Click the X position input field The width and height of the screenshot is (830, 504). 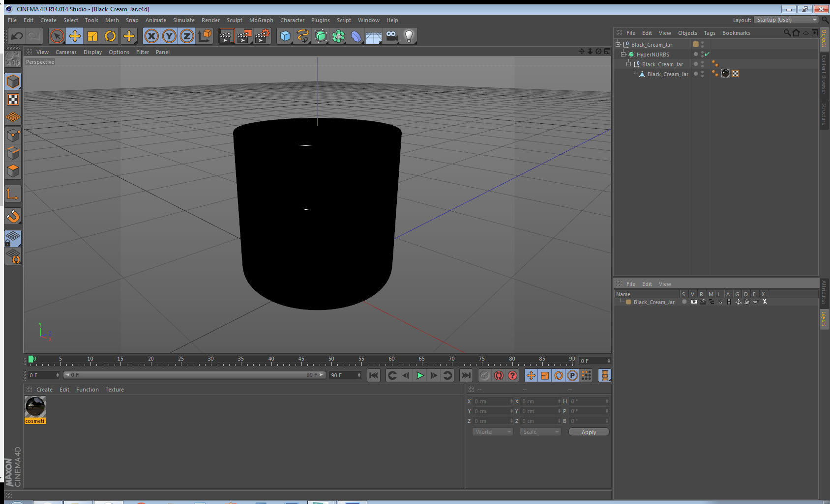click(x=493, y=401)
